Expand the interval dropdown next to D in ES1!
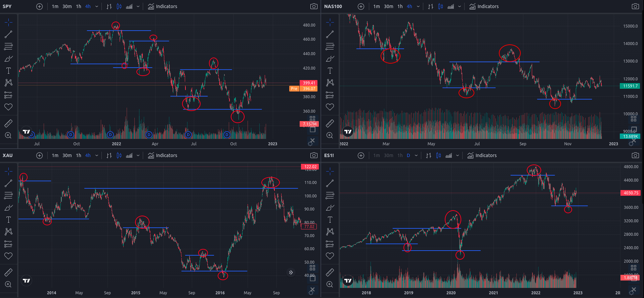The width and height of the screenshot is (644, 298). 416,155
